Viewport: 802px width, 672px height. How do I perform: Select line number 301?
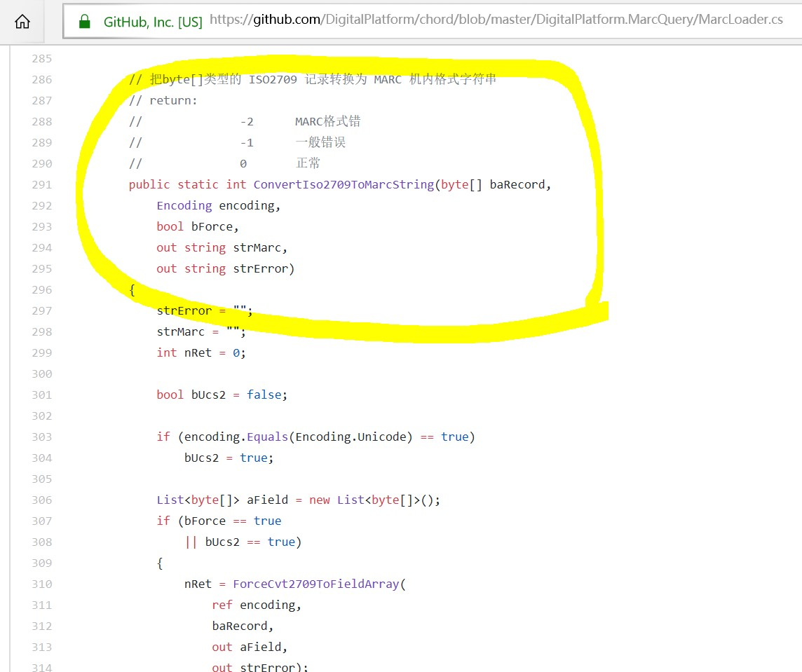coord(41,395)
